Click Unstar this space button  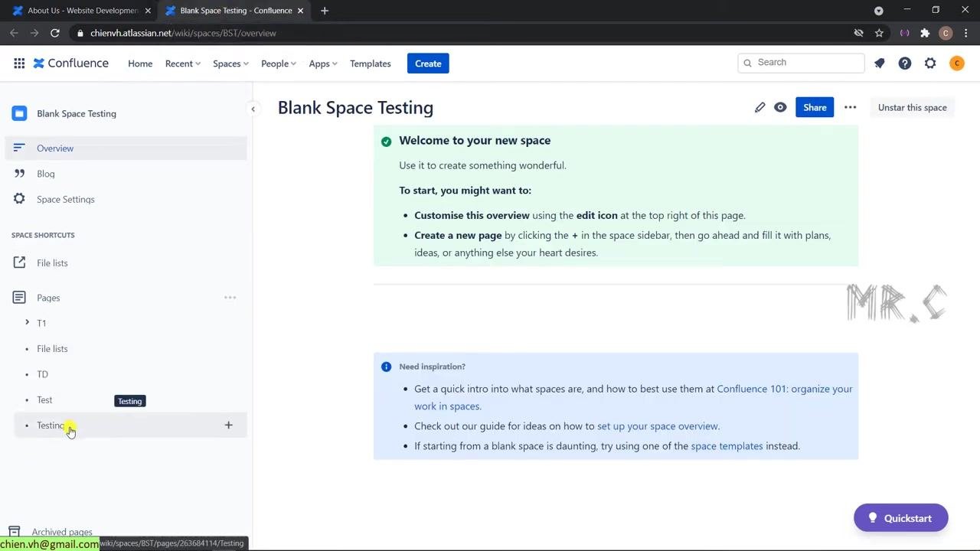click(x=912, y=107)
